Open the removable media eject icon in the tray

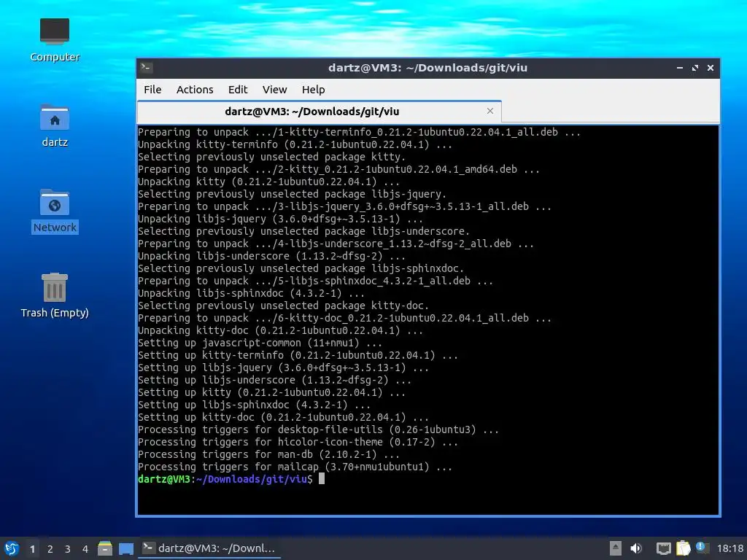pos(616,548)
